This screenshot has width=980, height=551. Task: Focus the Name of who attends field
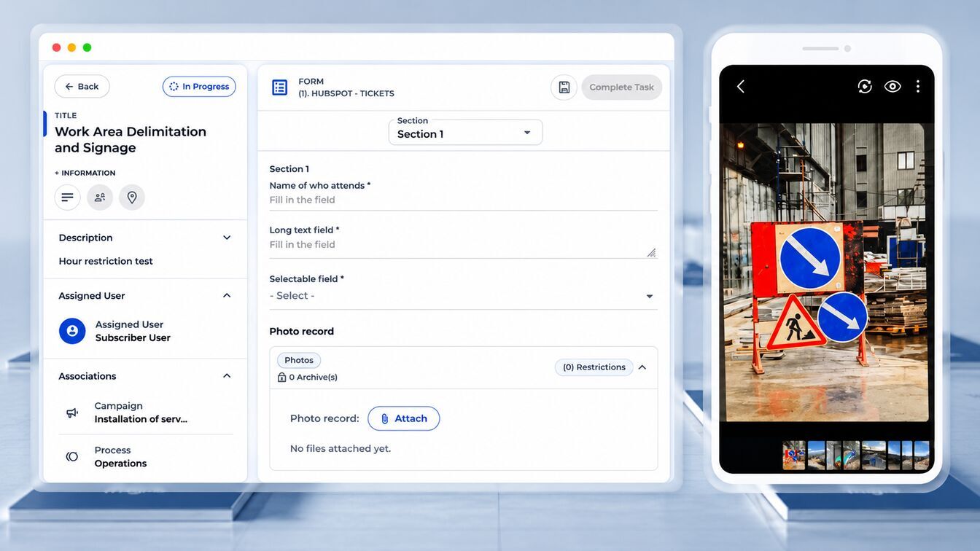(464, 200)
